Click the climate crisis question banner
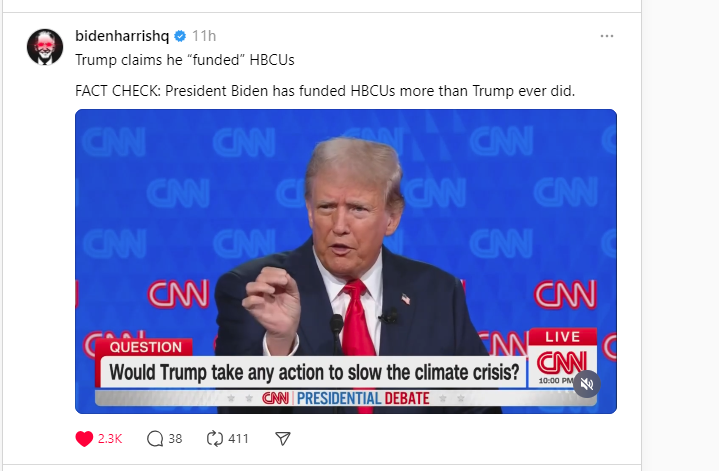Viewport: 719px width, 471px height. point(313,373)
